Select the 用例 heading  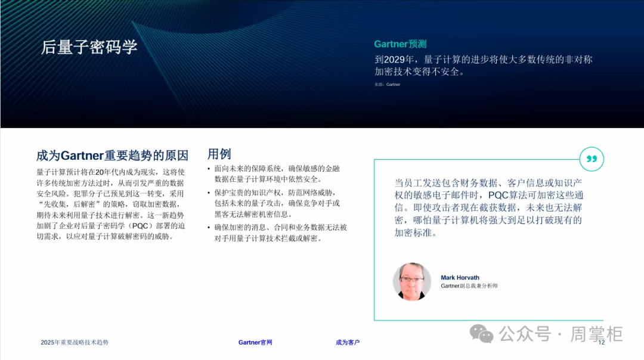pyautogui.click(x=219, y=154)
